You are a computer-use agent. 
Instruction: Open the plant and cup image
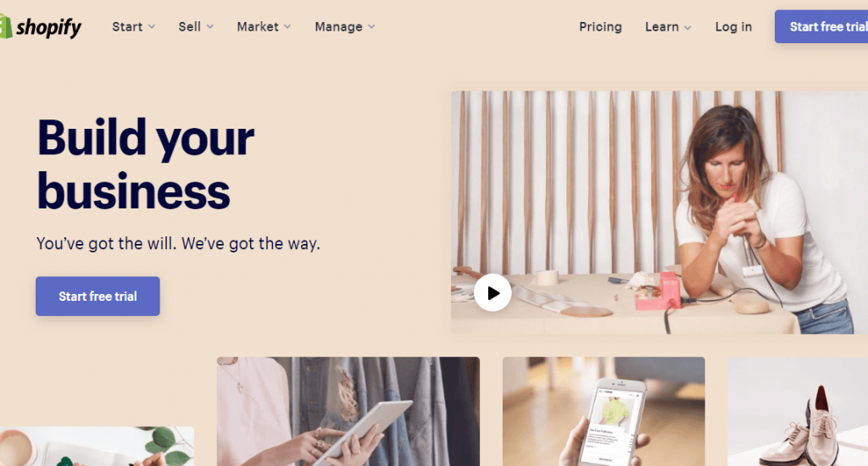coord(97,446)
